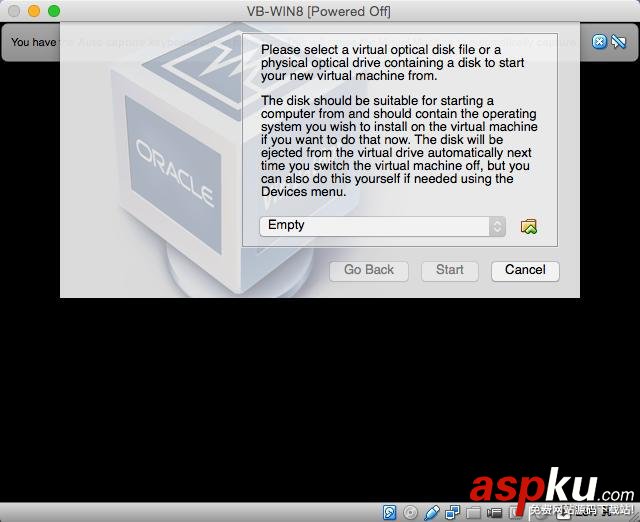Image resolution: width=640 pixels, height=522 pixels.
Task: Click the hard disk activity status icon
Action: coord(389,512)
